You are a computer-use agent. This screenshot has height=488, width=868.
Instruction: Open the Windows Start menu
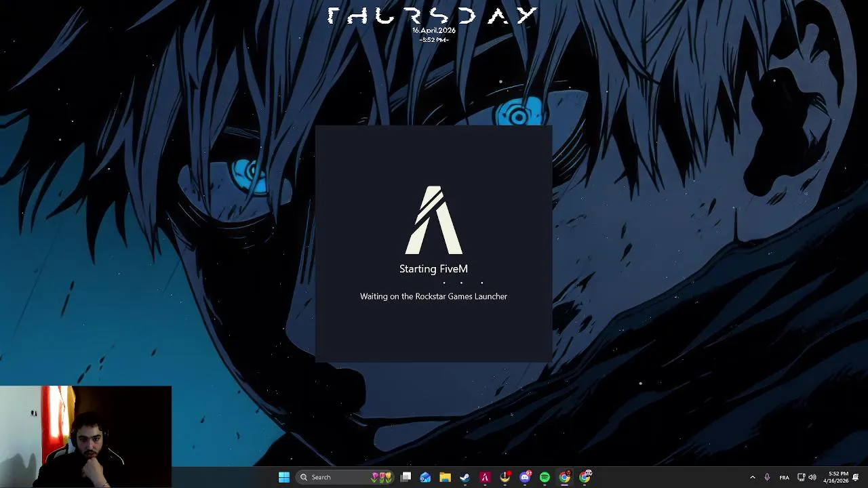[284, 477]
